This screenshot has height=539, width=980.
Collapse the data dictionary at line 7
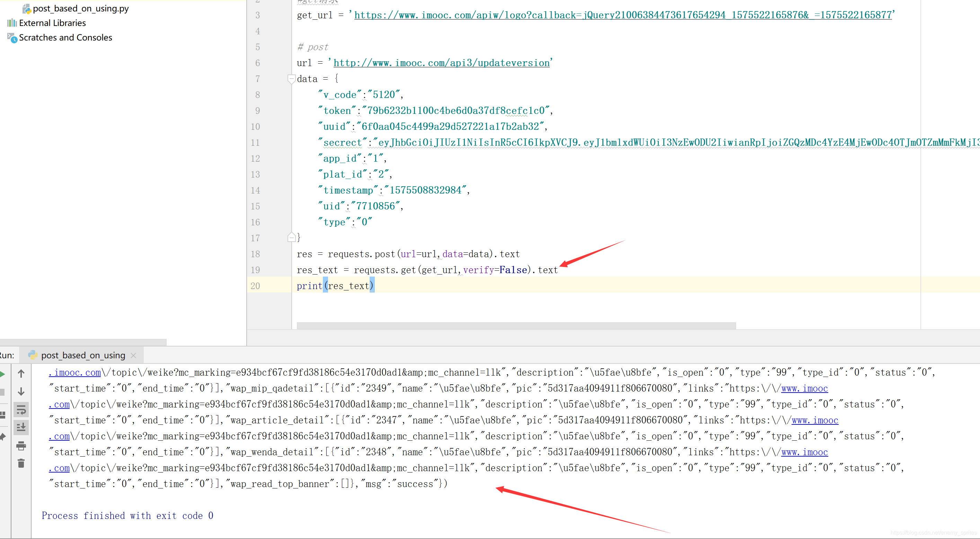coord(291,79)
